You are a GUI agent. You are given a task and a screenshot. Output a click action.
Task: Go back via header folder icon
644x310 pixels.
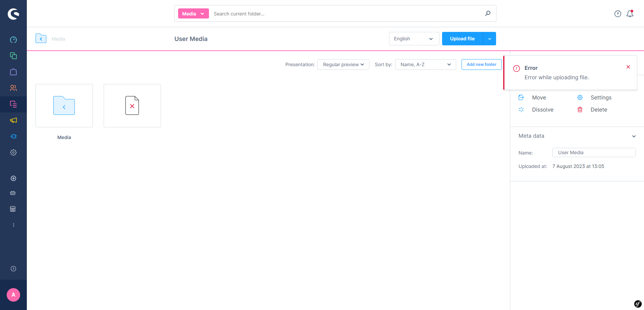point(41,38)
